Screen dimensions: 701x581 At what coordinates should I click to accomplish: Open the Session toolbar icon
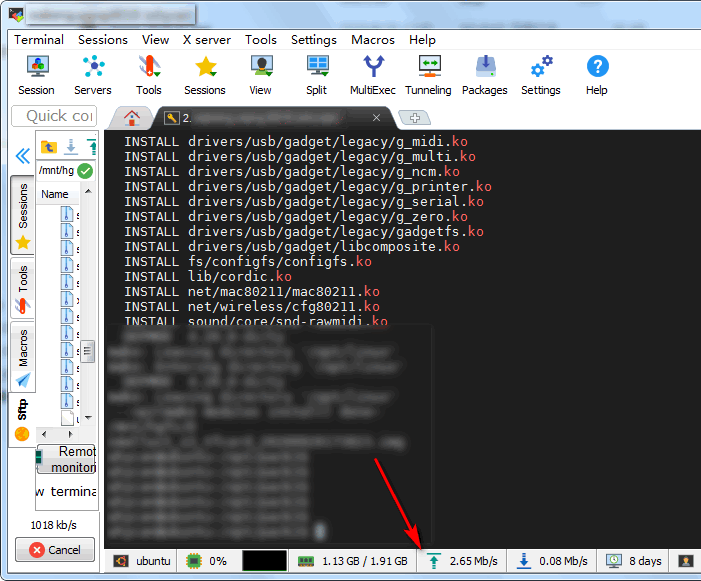pyautogui.click(x=36, y=75)
